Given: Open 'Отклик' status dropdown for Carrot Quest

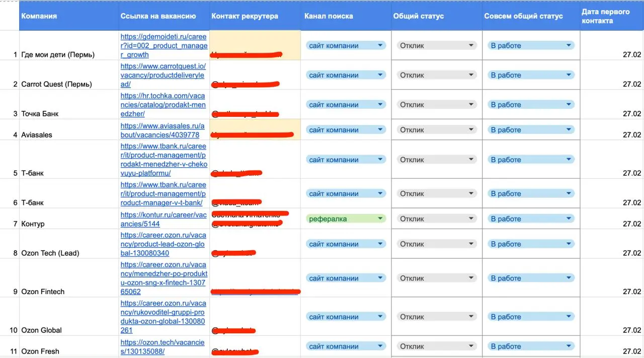Looking at the screenshot, I should tap(436, 75).
